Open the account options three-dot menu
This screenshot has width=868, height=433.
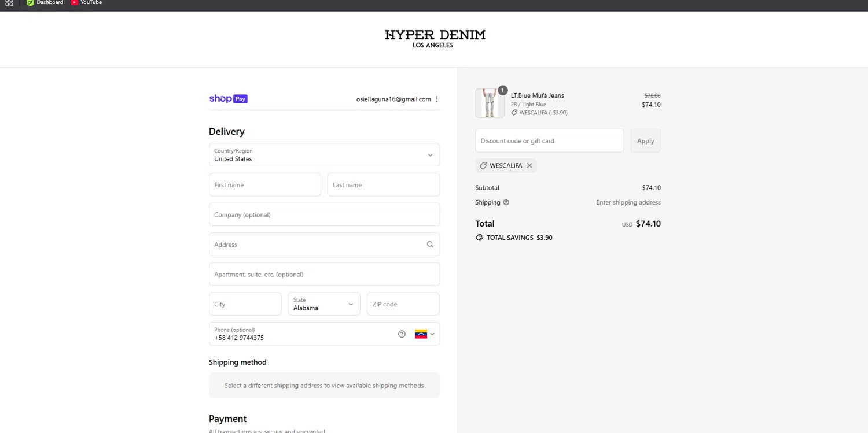tap(437, 99)
